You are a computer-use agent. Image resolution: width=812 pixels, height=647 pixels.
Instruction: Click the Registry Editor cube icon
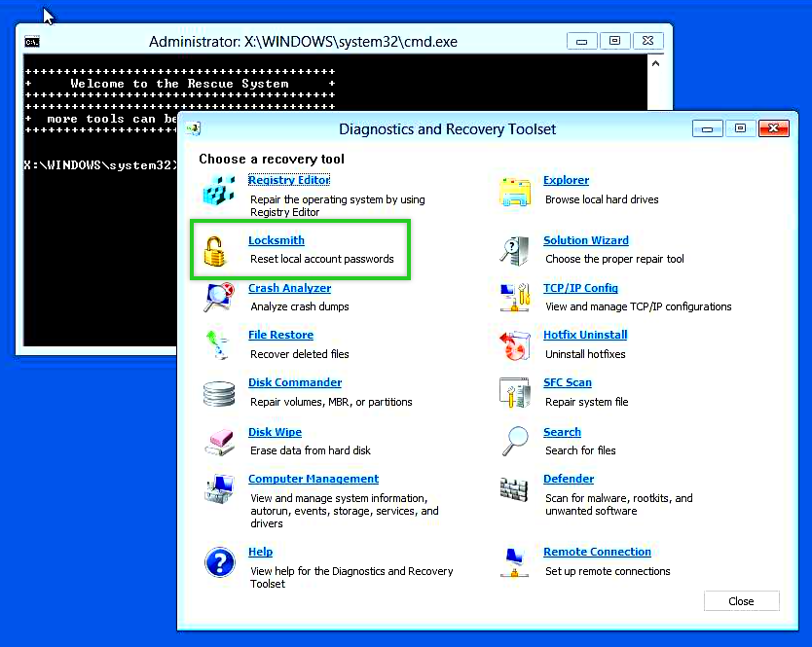(219, 191)
